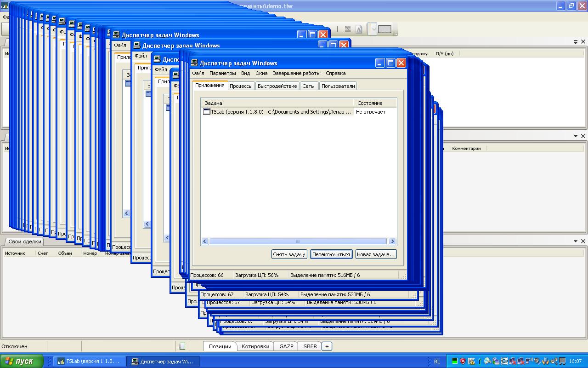Sort tasks by the Задача column header
588x368 pixels.
tap(277, 103)
